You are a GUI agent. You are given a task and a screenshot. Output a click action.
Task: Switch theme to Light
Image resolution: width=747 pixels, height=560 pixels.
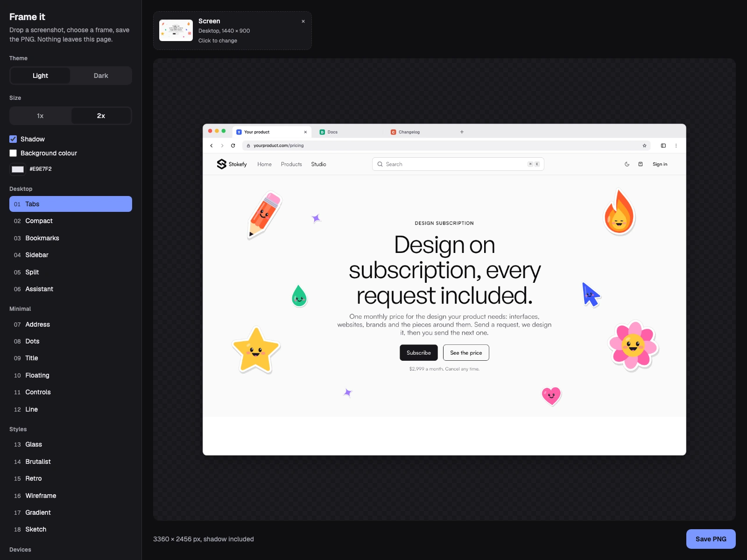coord(40,76)
